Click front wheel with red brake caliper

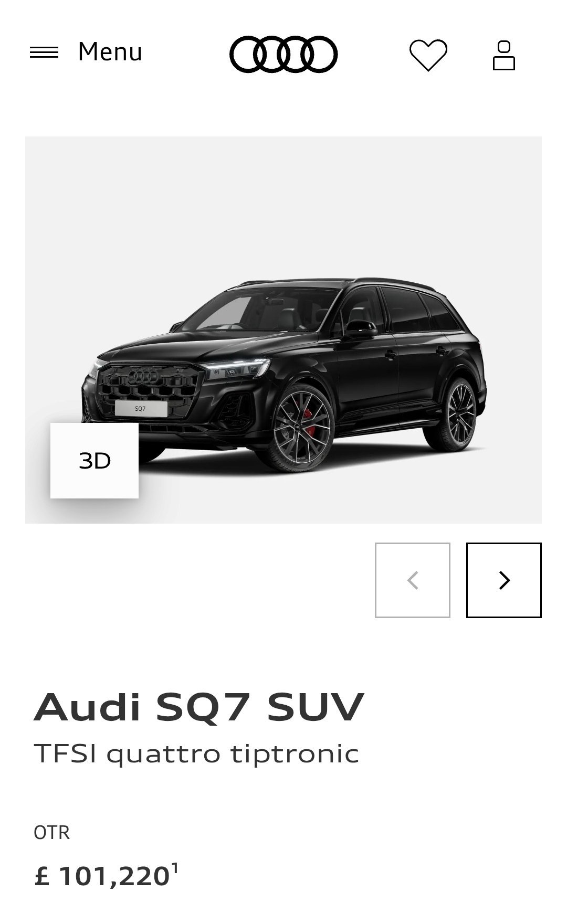[x=301, y=428]
